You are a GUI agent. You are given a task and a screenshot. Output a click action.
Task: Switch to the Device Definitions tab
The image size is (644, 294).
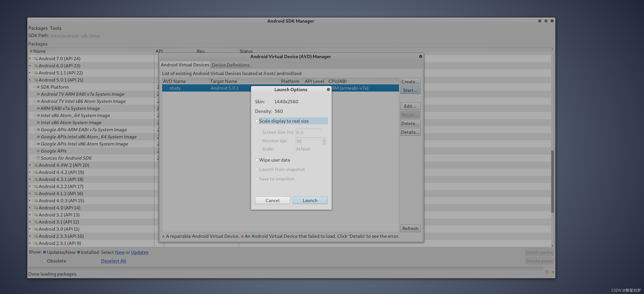tap(230, 65)
